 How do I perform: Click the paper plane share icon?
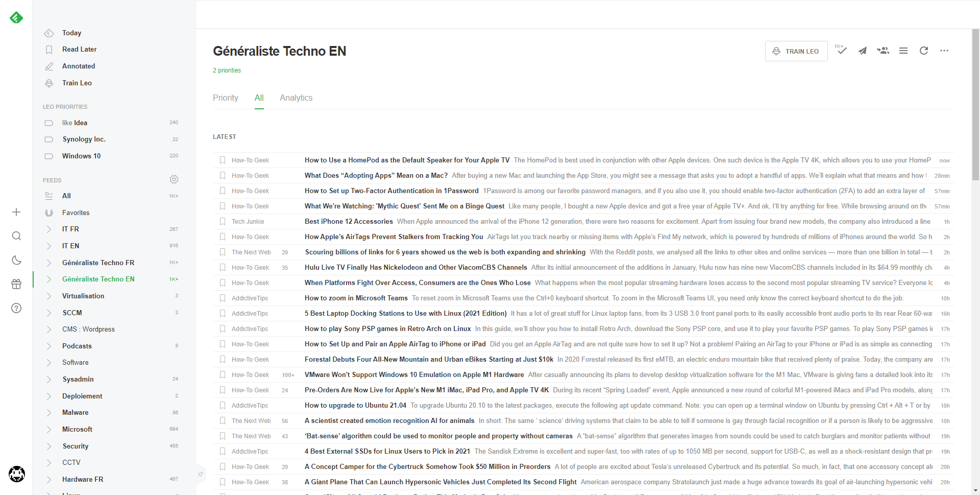tap(863, 51)
